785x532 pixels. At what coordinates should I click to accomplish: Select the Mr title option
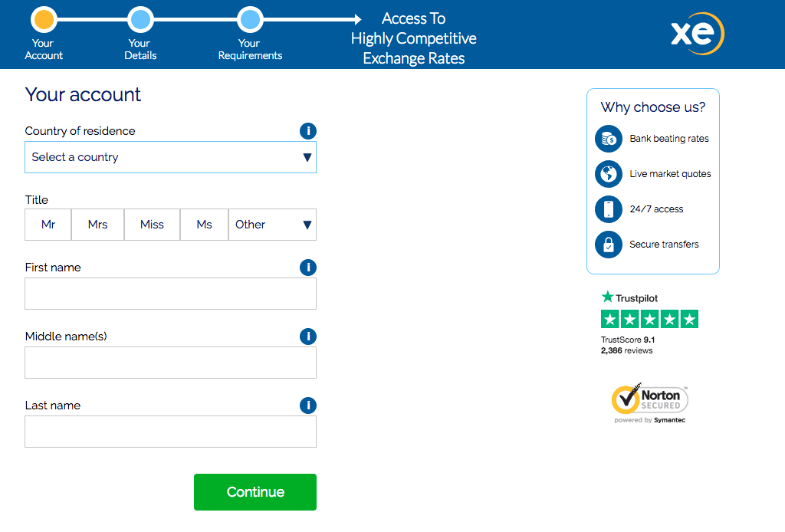coord(48,225)
